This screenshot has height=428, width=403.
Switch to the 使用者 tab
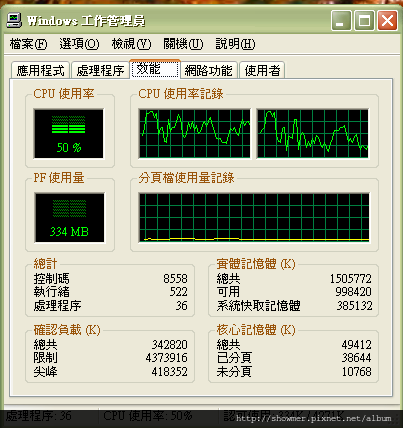coord(262,70)
